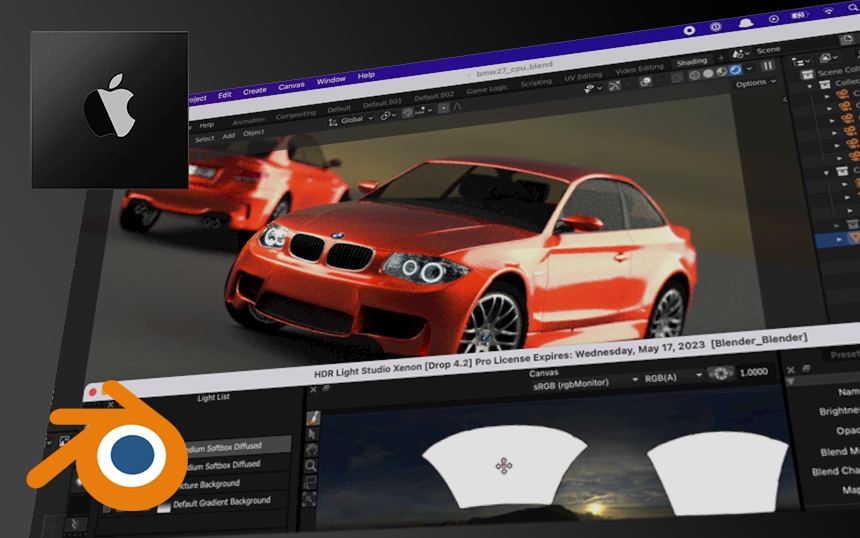Select rendered viewport shading mode
Image resolution: width=860 pixels, height=538 pixels.
[735, 70]
